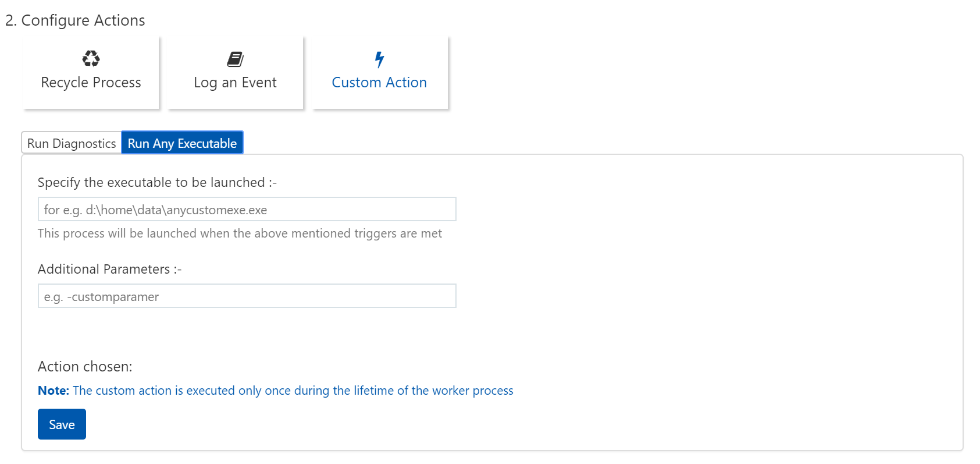Screen dimensions: 980x464
Task: Click the 'Additional Parameters' field label
Action: pyautogui.click(x=109, y=270)
